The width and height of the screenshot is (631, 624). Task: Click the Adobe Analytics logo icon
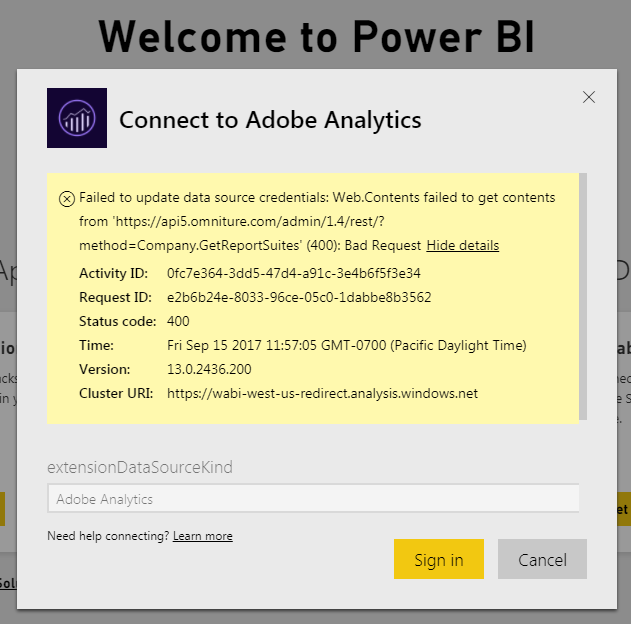[77, 118]
